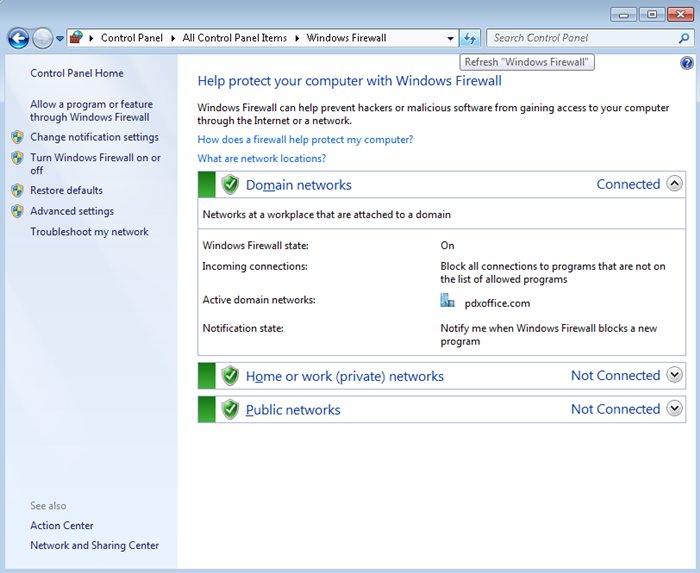Click the firewall icon in address bar
The image size is (700, 573).
77,37
